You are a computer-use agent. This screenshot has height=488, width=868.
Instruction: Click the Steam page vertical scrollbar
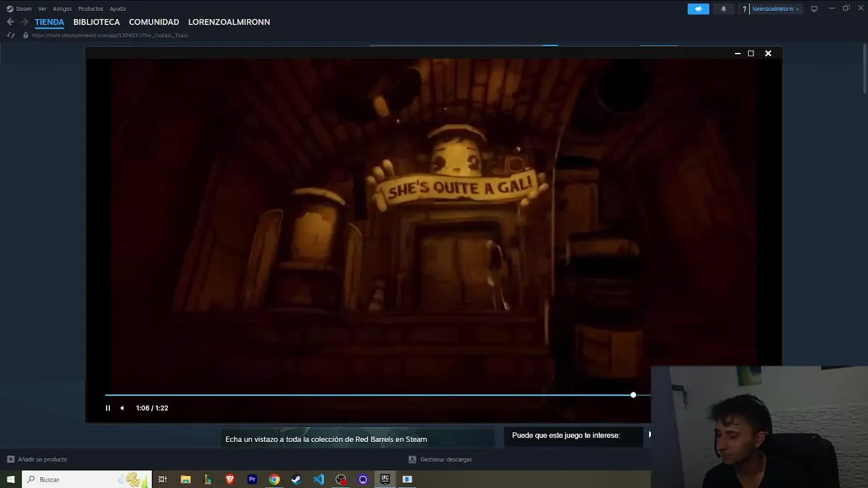coord(864,68)
